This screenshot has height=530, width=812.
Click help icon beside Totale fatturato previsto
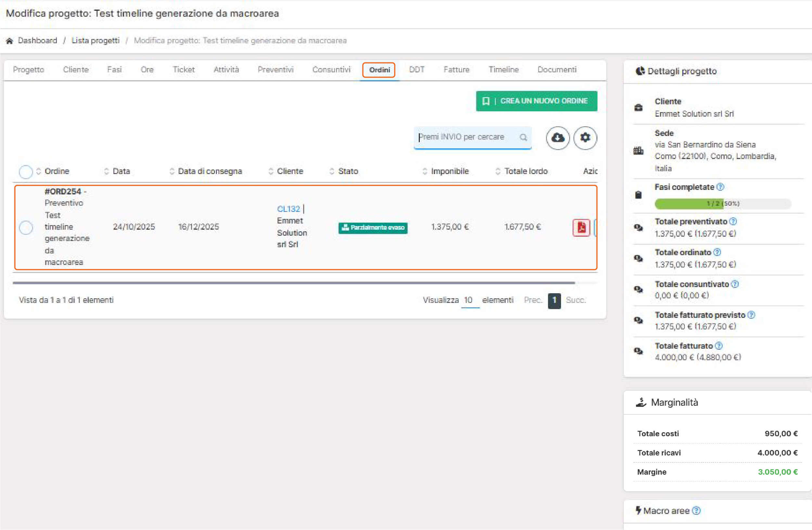click(x=751, y=315)
